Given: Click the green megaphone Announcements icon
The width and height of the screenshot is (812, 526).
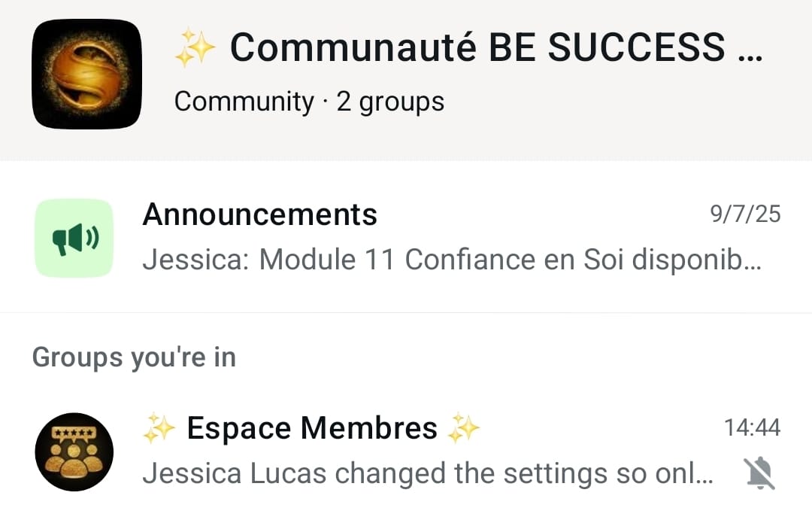Looking at the screenshot, I should click(74, 238).
